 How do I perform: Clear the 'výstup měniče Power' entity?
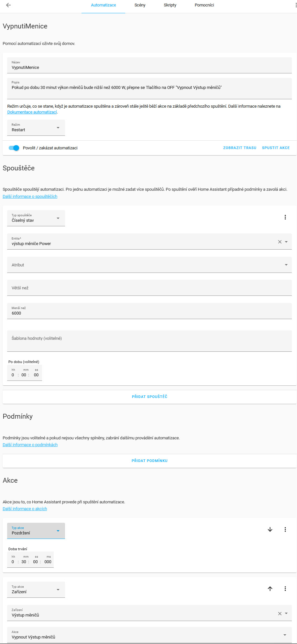[280, 242]
